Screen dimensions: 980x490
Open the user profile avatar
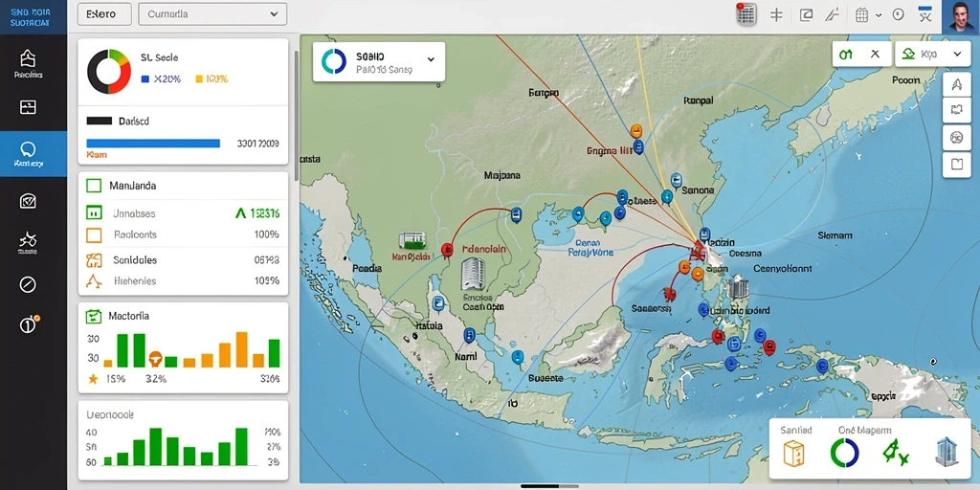tap(961, 17)
